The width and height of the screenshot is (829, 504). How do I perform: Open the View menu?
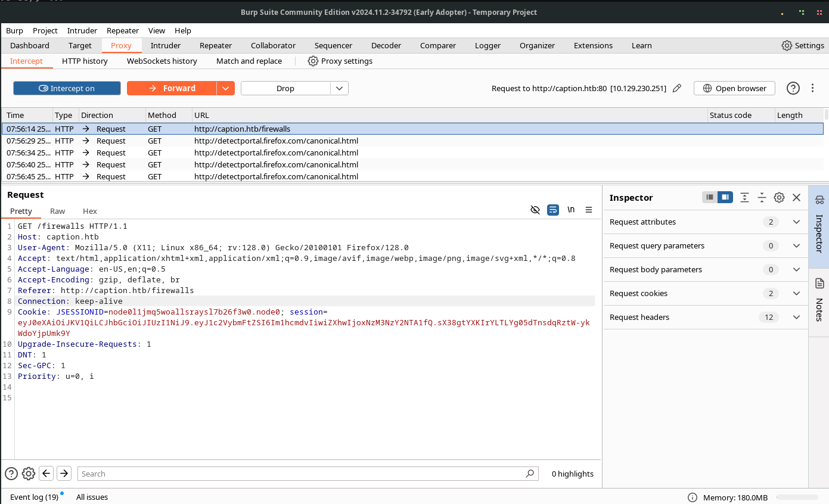coord(157,30)
